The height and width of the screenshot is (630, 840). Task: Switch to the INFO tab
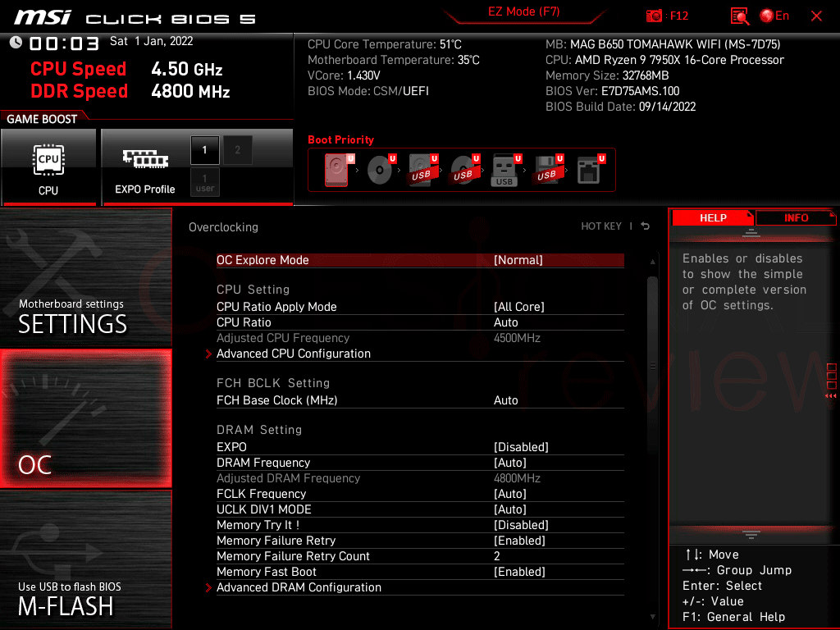pyautogui.click(x=796, y=218)
